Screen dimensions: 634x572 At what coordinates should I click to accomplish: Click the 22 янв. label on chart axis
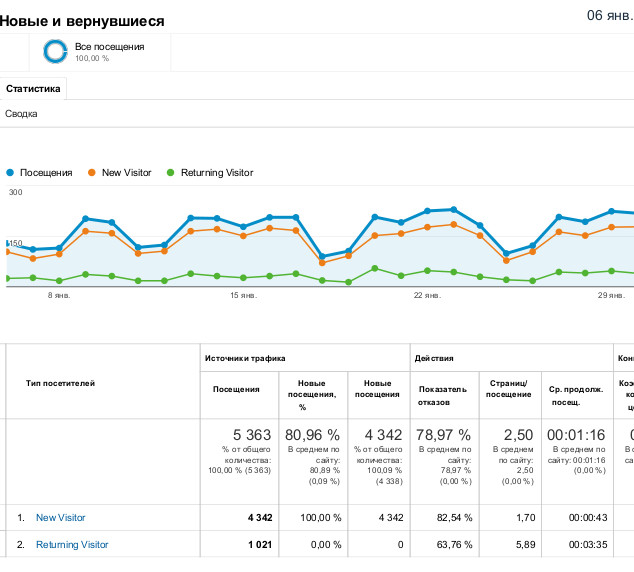pos(427,296)
